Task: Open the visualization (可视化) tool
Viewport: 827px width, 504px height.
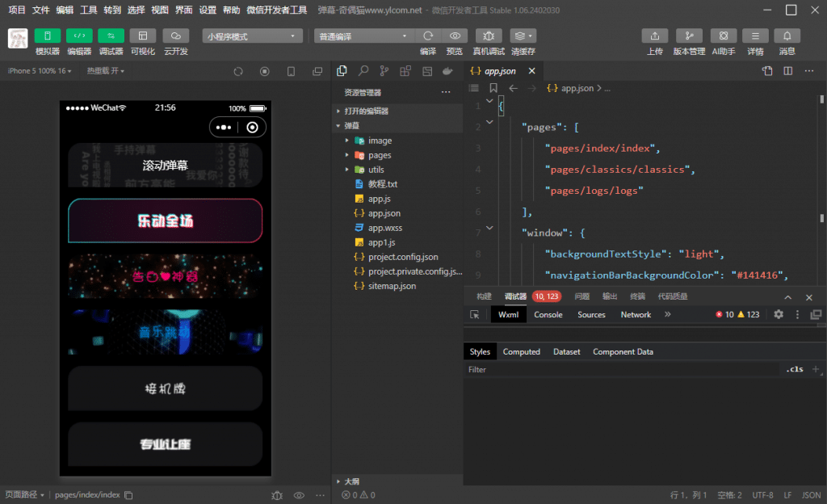Action: pos(142,36)
